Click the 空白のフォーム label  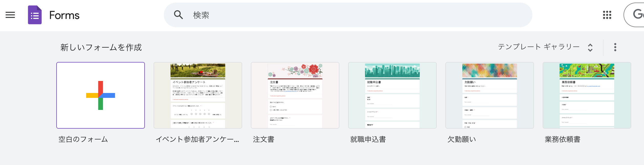click(83, 139)
